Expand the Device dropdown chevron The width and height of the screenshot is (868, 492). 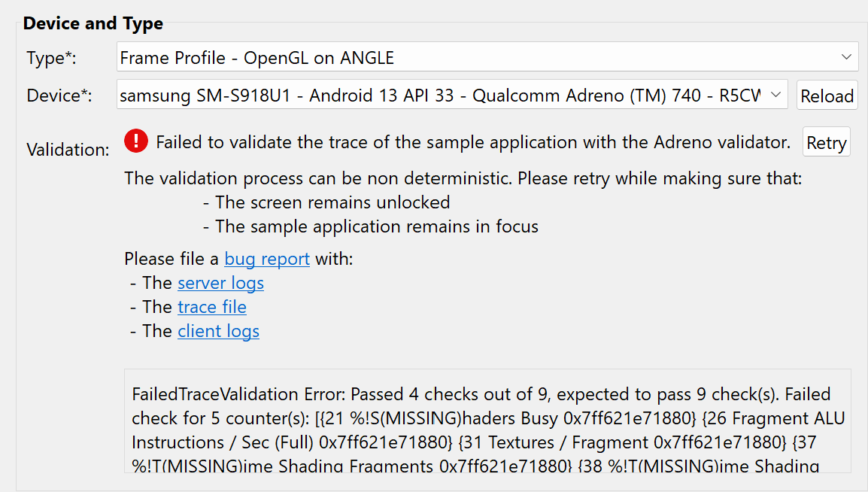777,95
